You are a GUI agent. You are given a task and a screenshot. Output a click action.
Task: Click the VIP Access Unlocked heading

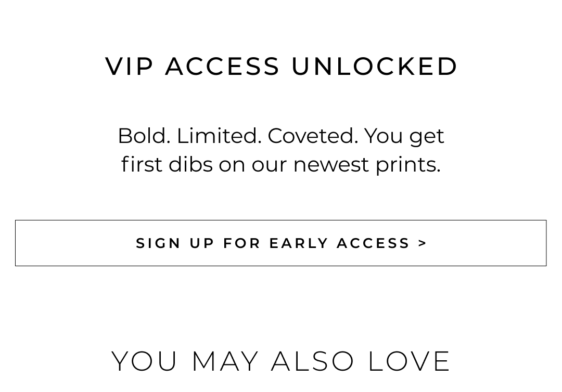click(x=281, y=67)
